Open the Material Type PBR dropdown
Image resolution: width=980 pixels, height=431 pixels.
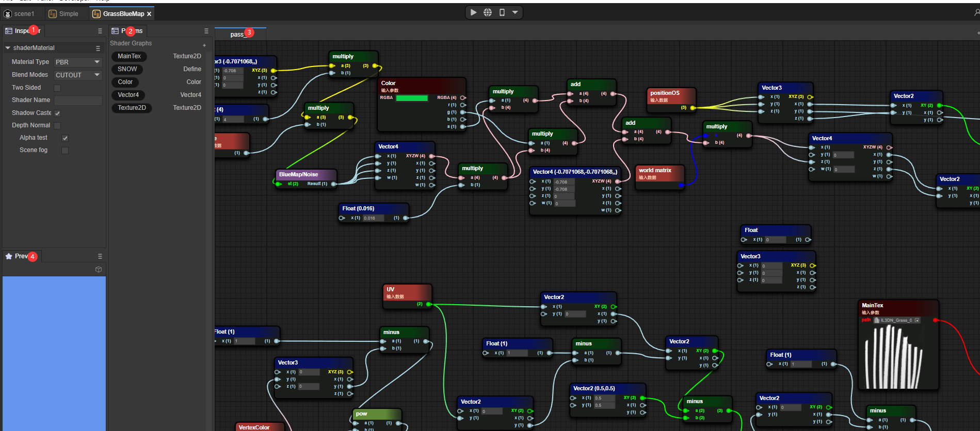pyautogui.click(x=78, y=62)
